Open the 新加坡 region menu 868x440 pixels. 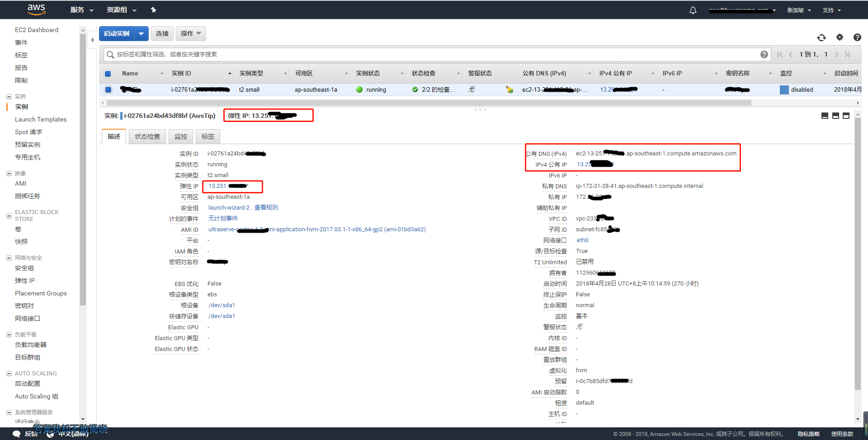799,10
